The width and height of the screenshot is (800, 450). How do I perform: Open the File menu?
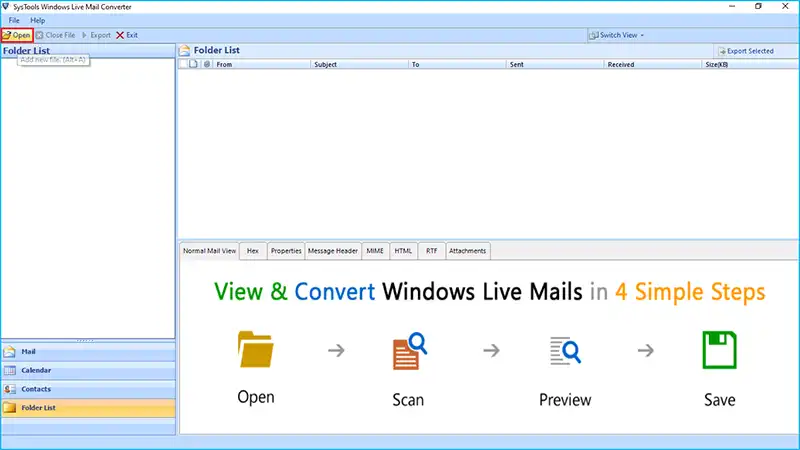pyautogui.click(x=14, y=20)
